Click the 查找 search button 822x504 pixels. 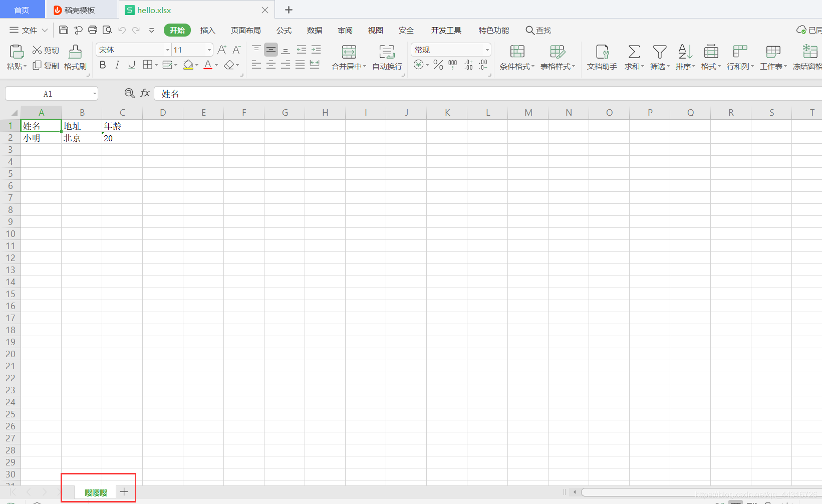point(538,30)
